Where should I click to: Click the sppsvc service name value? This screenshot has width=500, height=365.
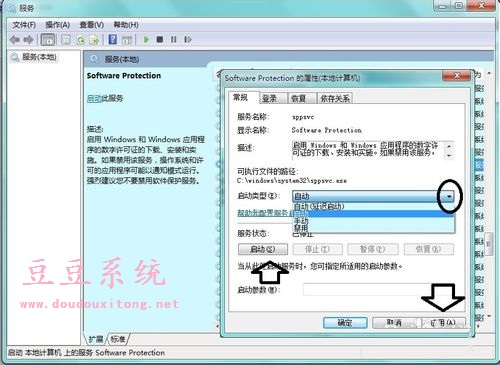pyautogui.click(x=303, y=117)
